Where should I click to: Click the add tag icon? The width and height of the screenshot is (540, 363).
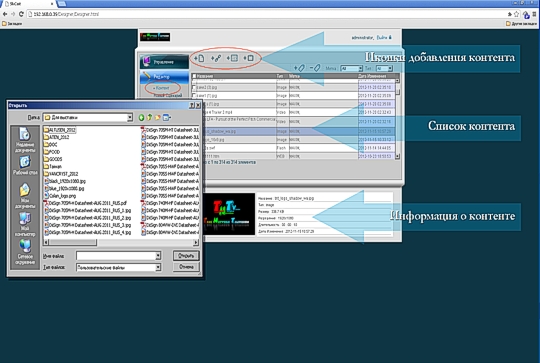coord(299,68)
